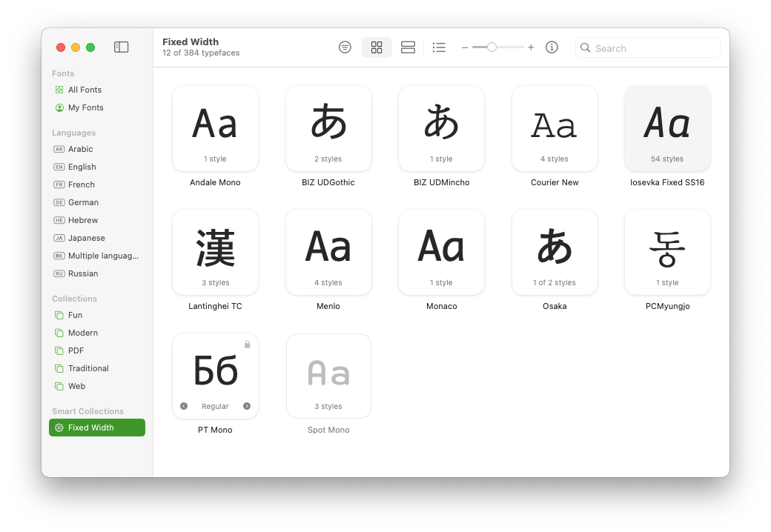771x532 pixels.
Task: Open the Arabic language collection
Action: 97,150
